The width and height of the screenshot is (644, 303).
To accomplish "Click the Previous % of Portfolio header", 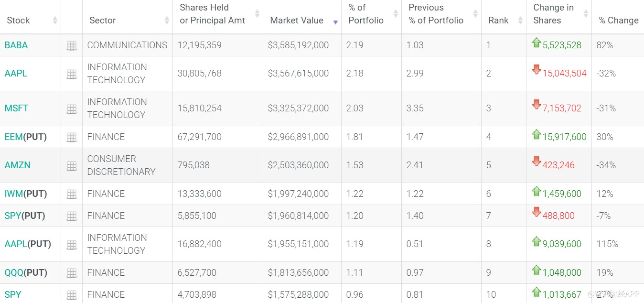I will point(436,14).
